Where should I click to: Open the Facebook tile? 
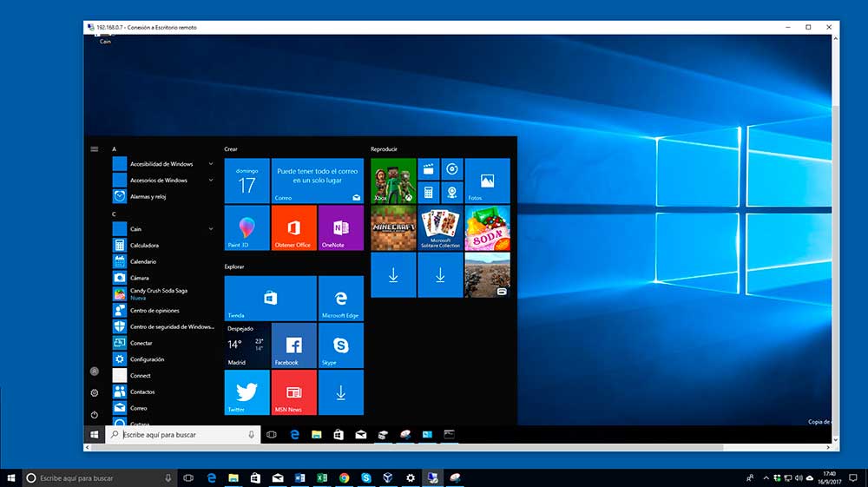pos(294,346)
